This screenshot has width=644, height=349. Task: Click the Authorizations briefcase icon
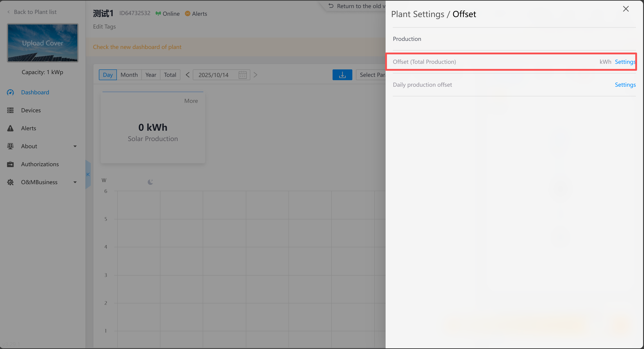tap(10, 164)
